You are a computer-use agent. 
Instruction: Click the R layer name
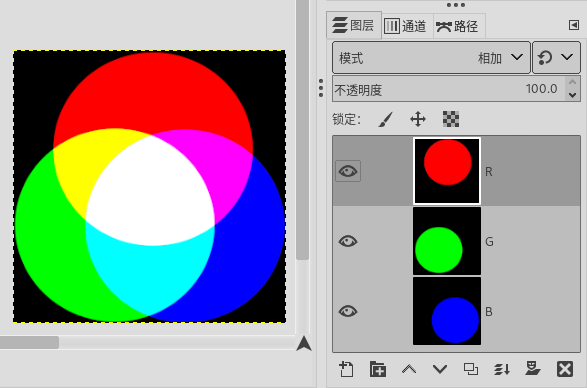point(489,172)
